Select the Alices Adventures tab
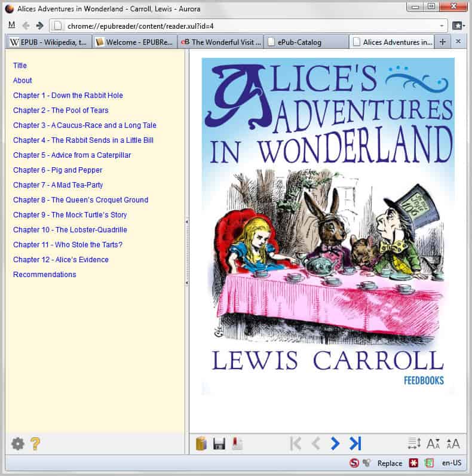This screenshot has height=476, width=472. (x=392, y=42)
